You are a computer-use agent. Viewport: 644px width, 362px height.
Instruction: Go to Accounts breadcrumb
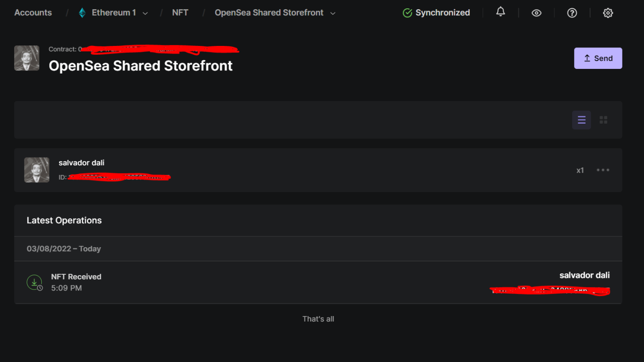tap(33, 12)
